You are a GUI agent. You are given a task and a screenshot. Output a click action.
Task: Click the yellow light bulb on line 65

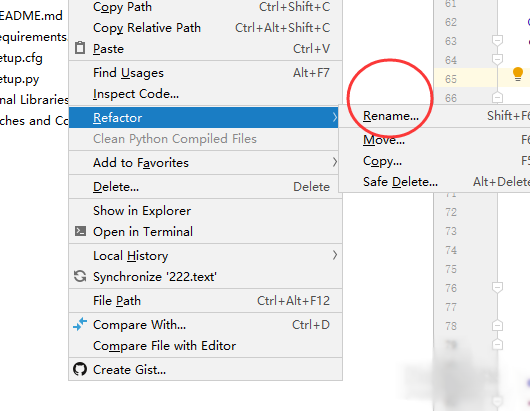point(517,74)
